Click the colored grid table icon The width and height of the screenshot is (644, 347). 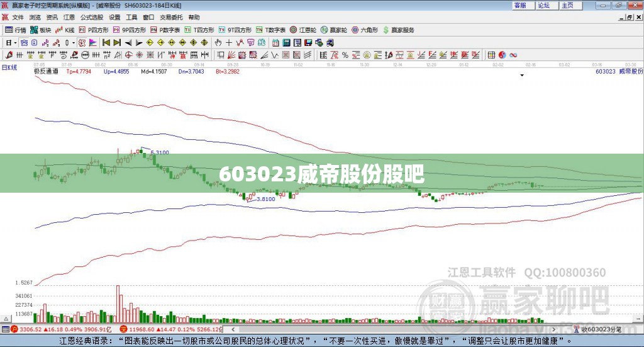[491, 55]
